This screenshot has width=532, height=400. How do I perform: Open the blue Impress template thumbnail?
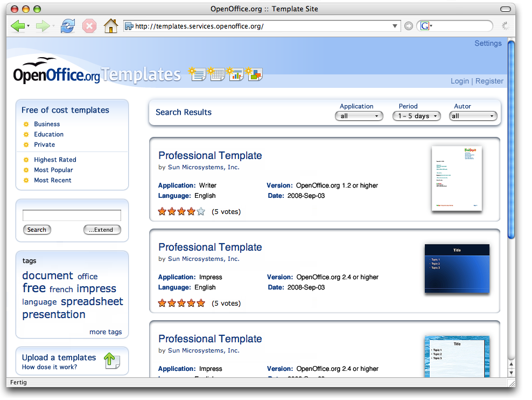[x=457, y=268]
